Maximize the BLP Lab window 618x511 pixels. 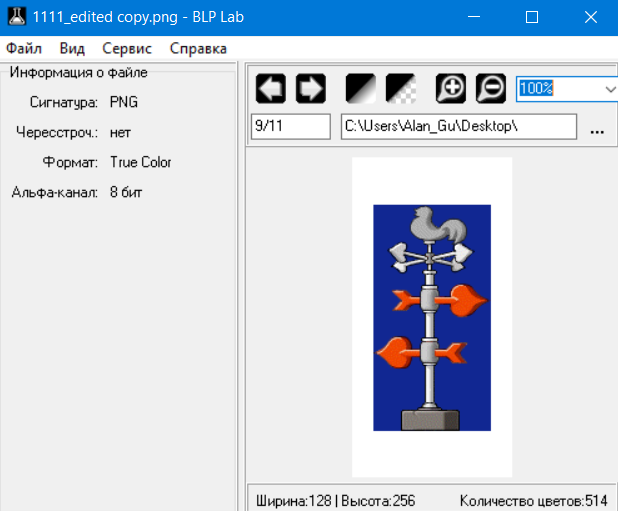(x=532, y=17)
